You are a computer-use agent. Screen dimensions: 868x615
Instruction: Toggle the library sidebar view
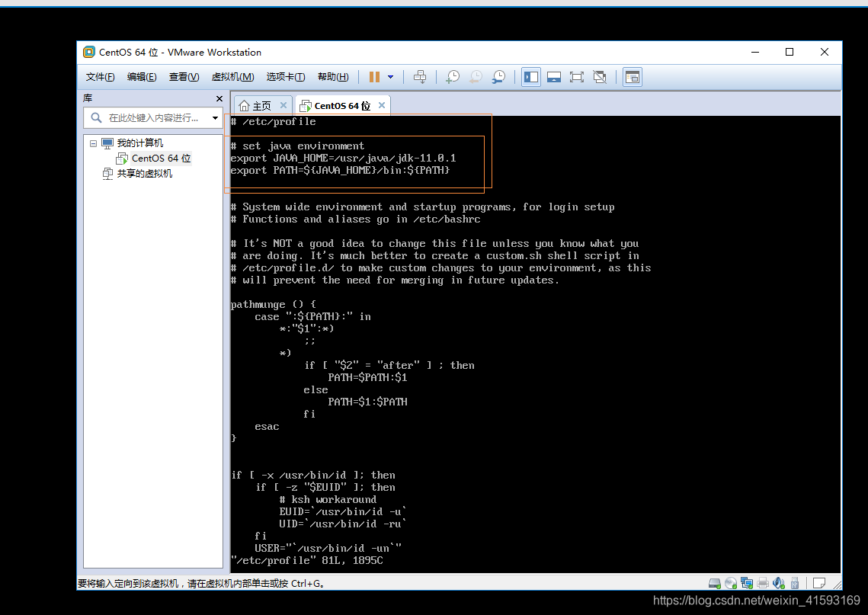click(531, 77)
